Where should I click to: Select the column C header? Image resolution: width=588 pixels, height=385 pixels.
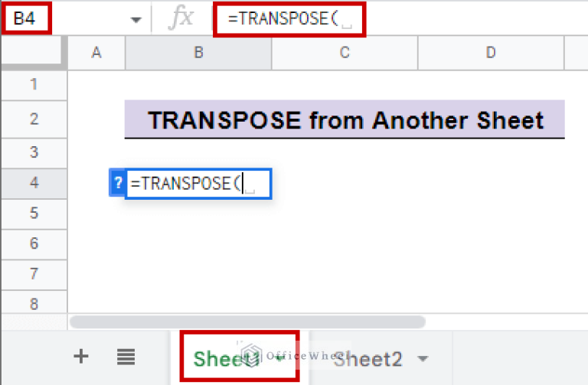click(345, 52)
